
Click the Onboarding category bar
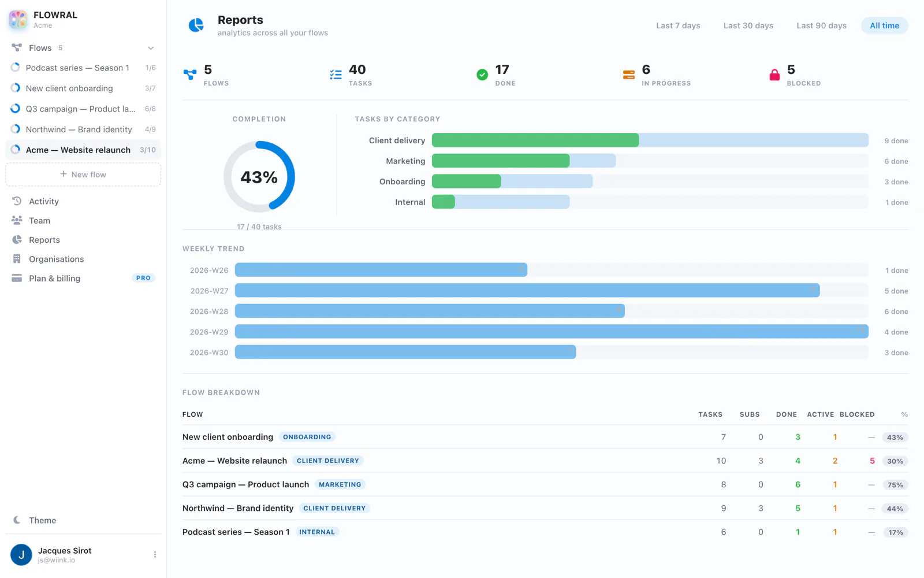point(650,181)
